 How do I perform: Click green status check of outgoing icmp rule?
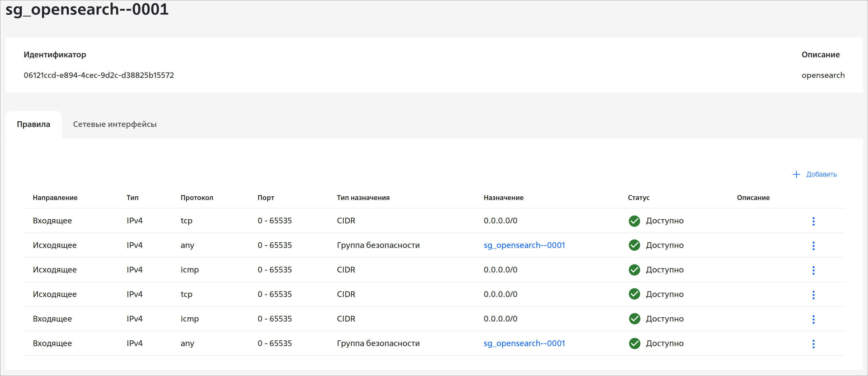point(634,270)
